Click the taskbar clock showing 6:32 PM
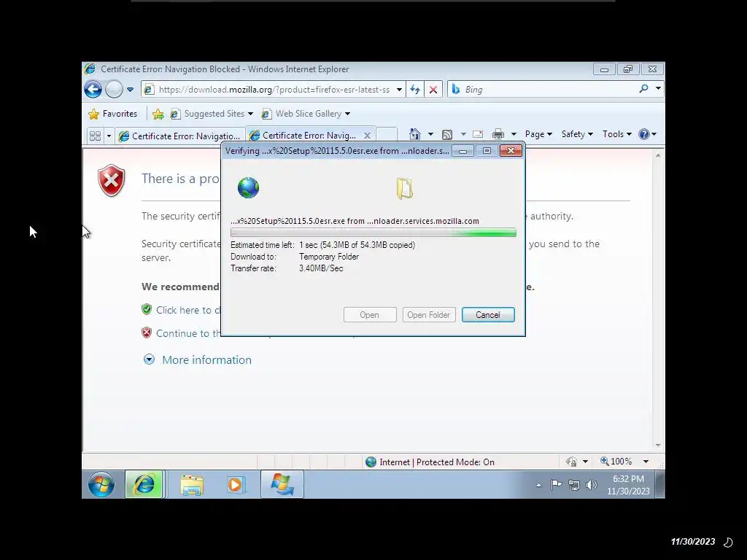 tap(628, 485)
